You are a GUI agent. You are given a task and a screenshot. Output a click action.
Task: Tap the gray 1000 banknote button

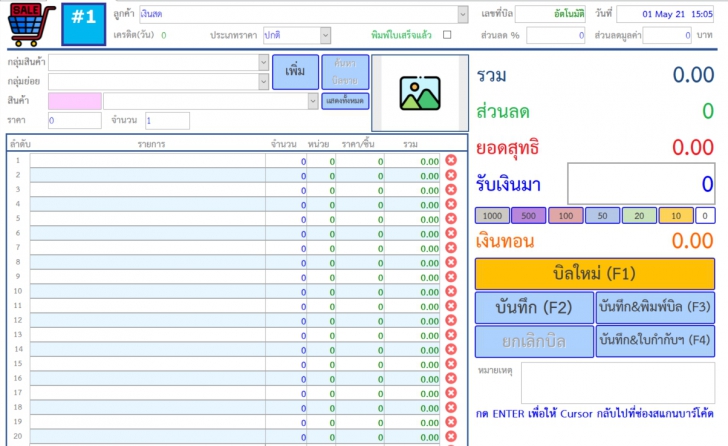point(492,216)
